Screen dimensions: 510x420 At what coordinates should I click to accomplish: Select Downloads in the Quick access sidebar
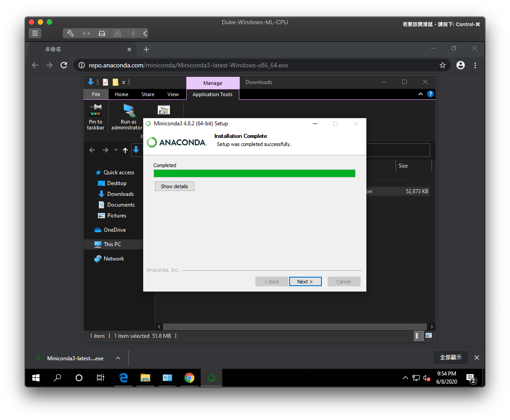coord(120,194)
